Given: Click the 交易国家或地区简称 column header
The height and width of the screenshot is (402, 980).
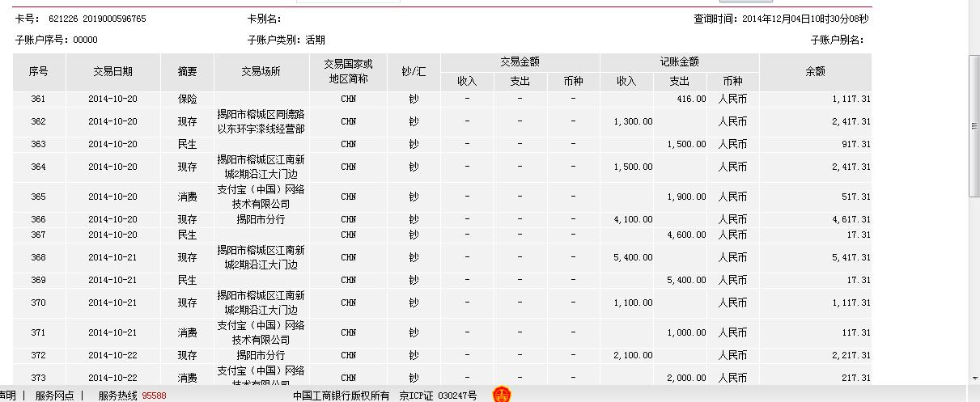Looking at the screenshot, I should point(348,72).
